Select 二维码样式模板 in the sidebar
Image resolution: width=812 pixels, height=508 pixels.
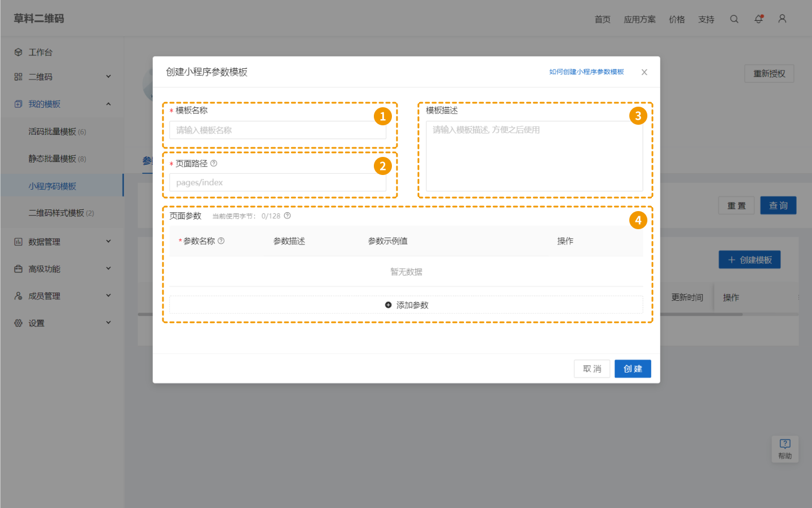point(62,213)
